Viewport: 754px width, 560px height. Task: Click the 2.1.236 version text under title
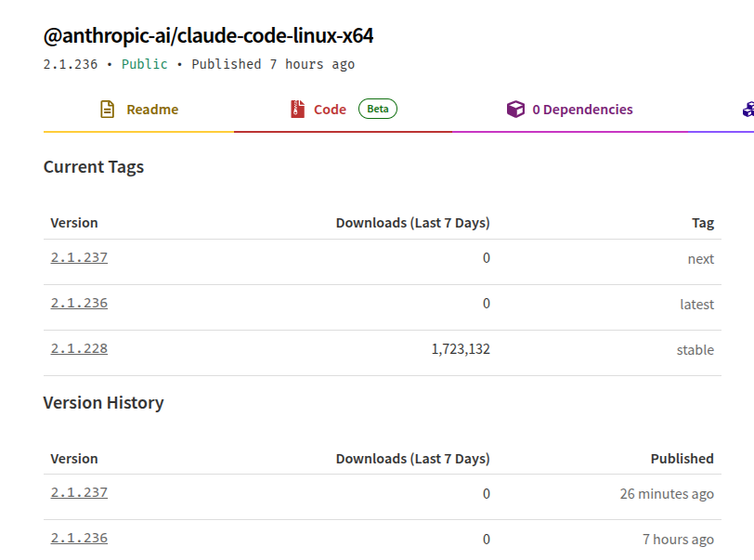coord(71,64)
